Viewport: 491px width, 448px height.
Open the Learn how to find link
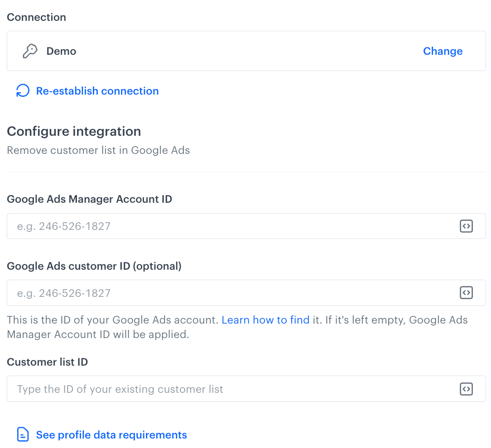[x=265, y=320]
